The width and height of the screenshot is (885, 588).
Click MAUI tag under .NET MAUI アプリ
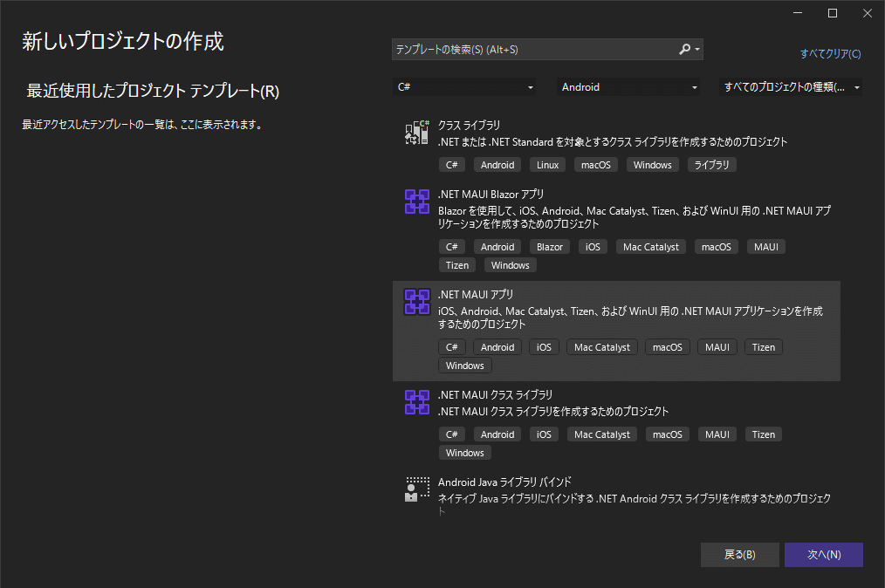coord(717,347)
